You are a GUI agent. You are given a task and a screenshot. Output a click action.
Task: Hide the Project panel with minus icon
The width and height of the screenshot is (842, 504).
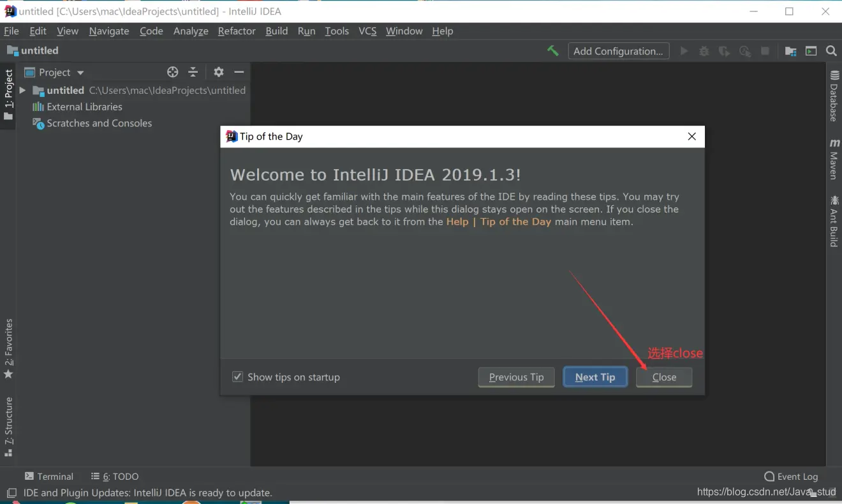[239, 72]
